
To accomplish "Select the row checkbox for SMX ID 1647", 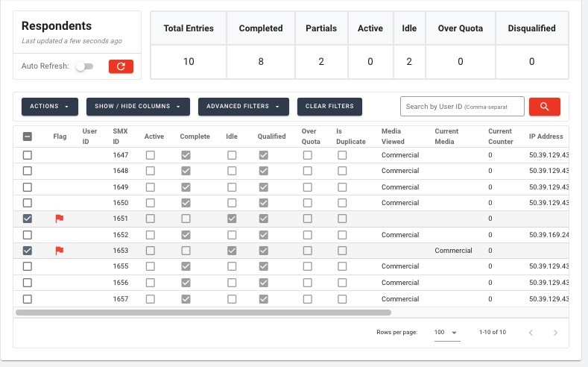I will pos(28,155).
